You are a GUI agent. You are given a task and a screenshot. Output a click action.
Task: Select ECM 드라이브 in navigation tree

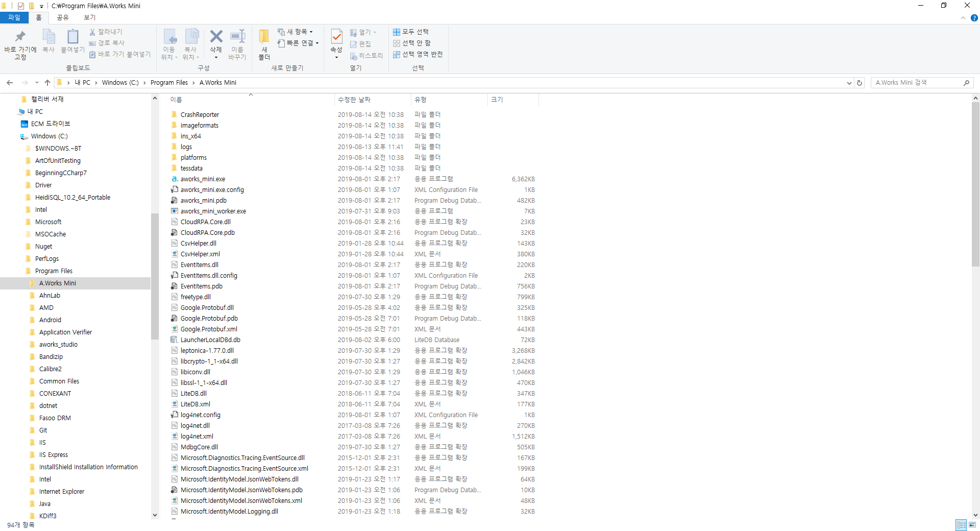coord(51,124)
